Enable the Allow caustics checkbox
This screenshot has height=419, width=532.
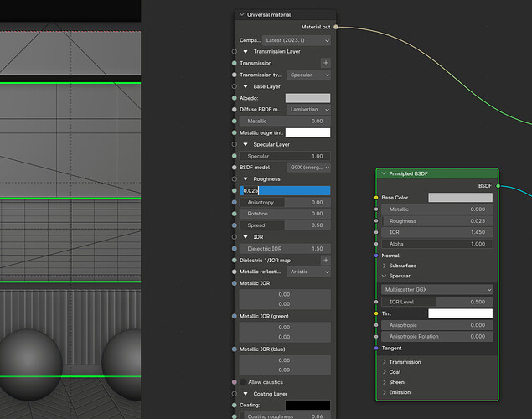[243, 382]
